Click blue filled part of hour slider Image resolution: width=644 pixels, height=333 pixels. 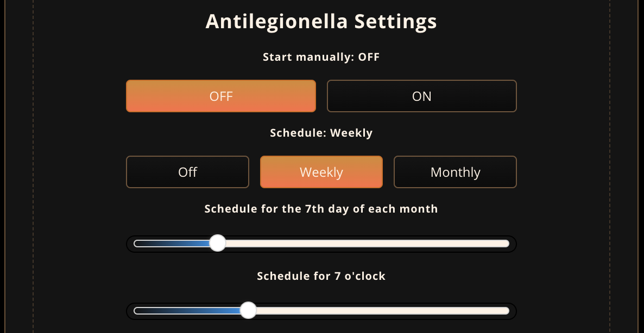pos(187,311)
